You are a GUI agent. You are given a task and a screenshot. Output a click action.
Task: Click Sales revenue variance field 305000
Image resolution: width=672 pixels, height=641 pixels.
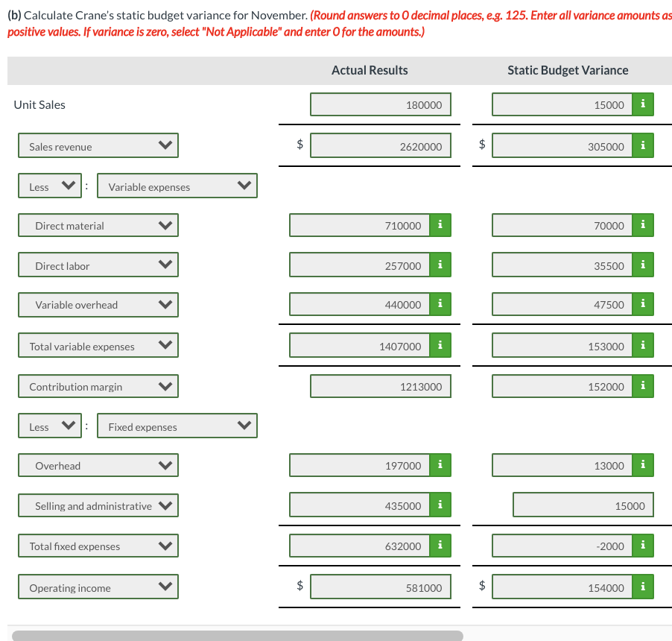[x=562, y=146]
